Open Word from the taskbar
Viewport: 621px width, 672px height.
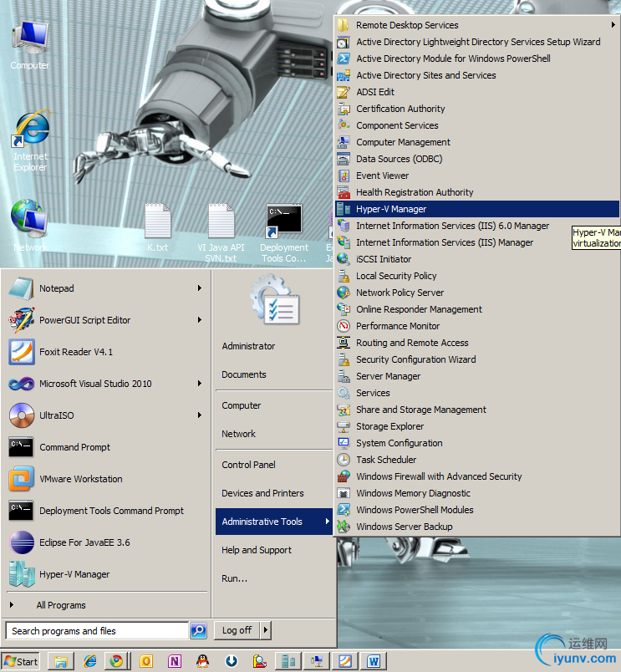pos(374,661)
